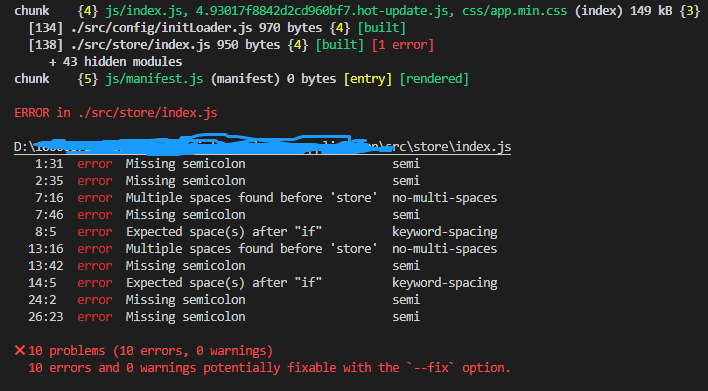Click the yellow '[entry]' tag
This screenshot has width=708, height=391.
(x=368, y=79)
